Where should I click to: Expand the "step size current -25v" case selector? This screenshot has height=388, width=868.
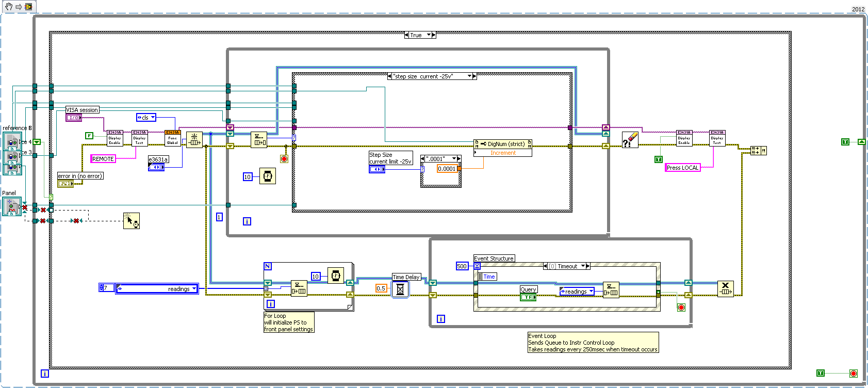click(469, 76)
